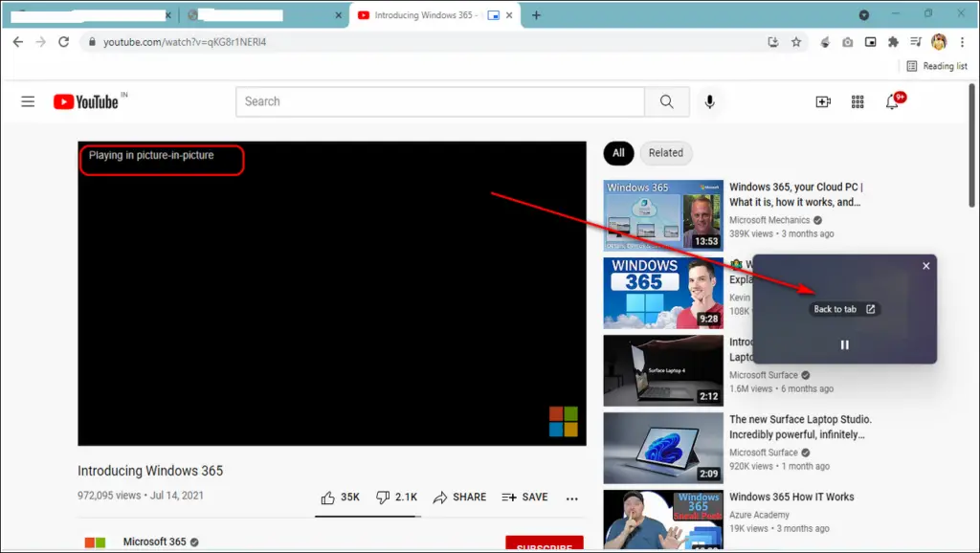Click the Microsoft logo watermark in player

pyautogui.click(x=563, y=421)
